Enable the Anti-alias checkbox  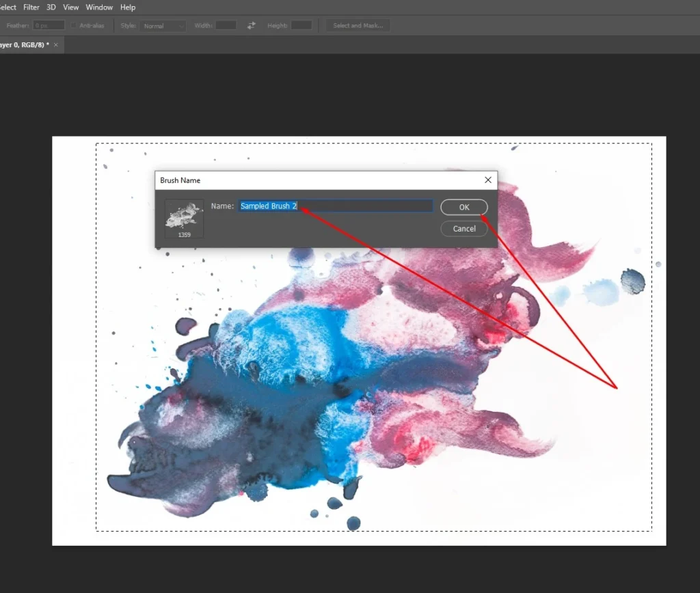pos(74,25)
